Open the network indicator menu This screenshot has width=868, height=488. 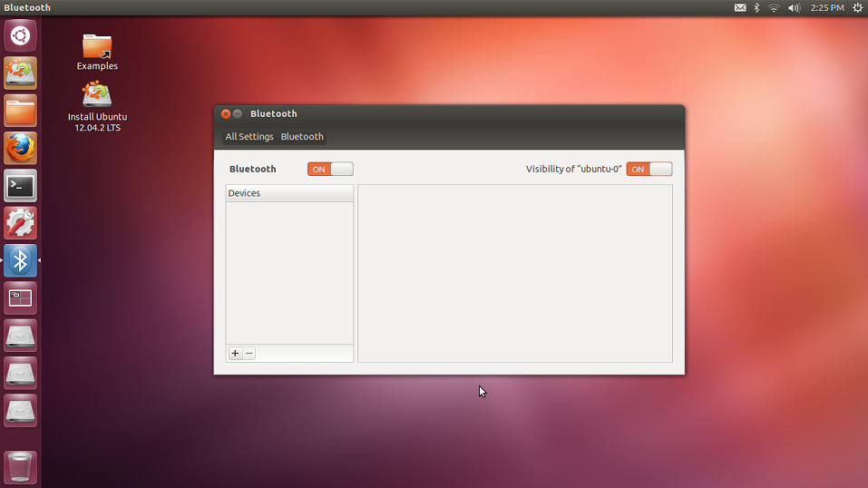(x=774, y=8)
